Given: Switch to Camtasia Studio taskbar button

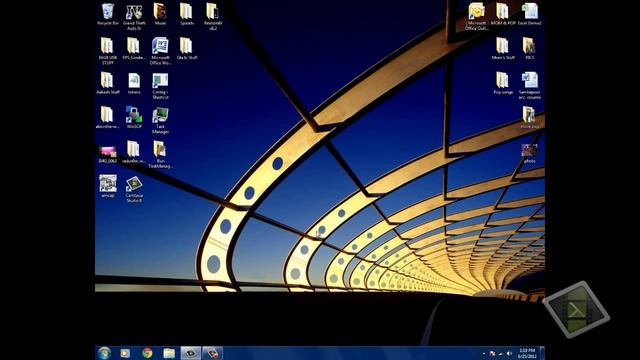Looking at the screenshot, I should 191,353.
